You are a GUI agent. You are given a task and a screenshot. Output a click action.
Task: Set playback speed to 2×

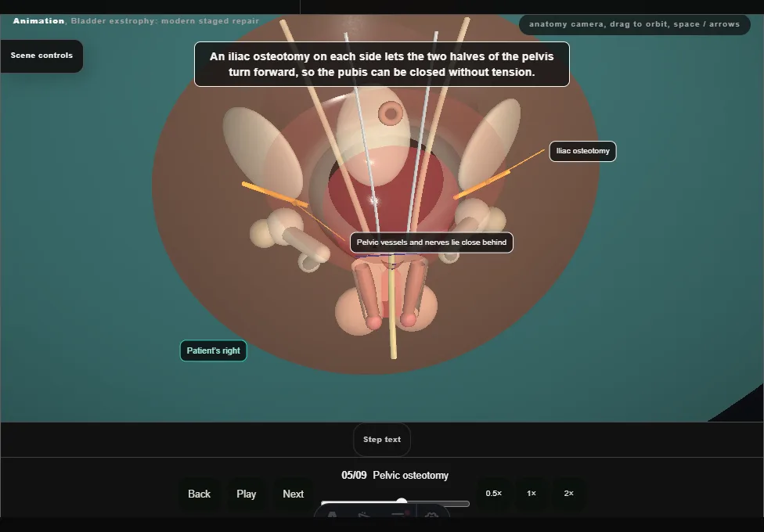568,494
